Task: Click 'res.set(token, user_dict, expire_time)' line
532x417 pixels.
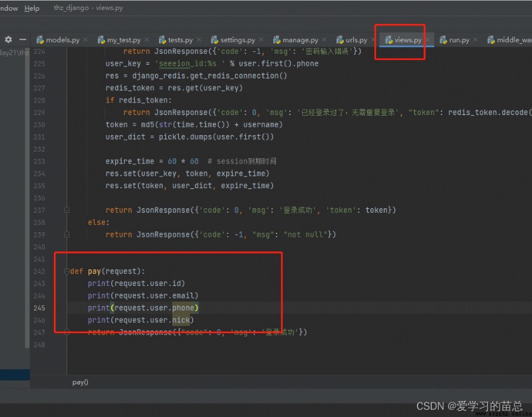Action: tap(190, 186)
